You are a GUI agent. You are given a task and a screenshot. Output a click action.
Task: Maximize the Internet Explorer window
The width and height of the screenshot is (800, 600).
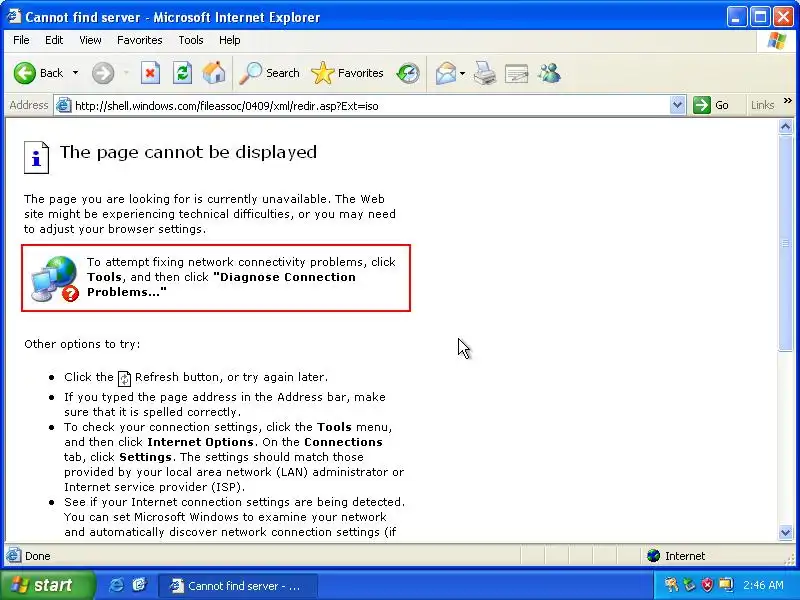click(760, 17)
